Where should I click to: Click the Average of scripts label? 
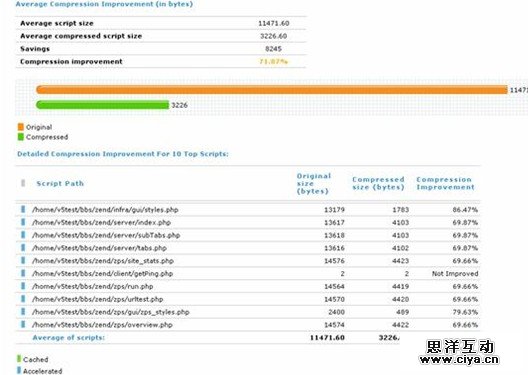pyautogui.click(x=69, y=338)
